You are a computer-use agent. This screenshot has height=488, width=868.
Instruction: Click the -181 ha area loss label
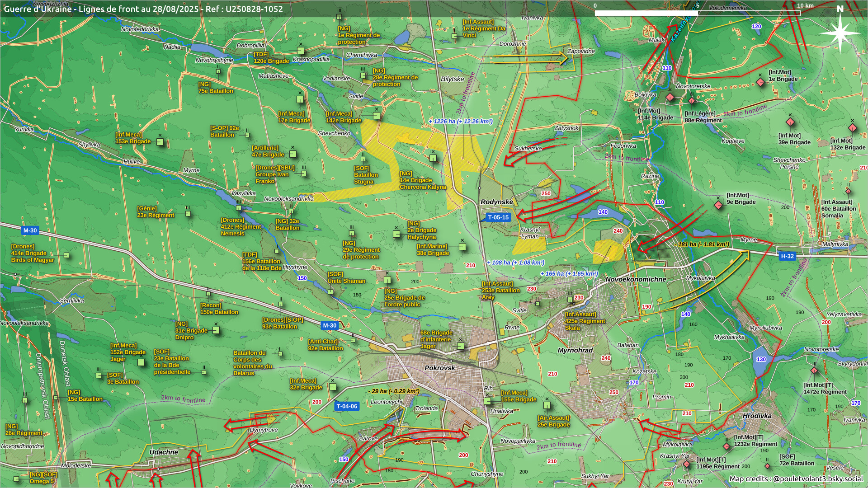702,244
